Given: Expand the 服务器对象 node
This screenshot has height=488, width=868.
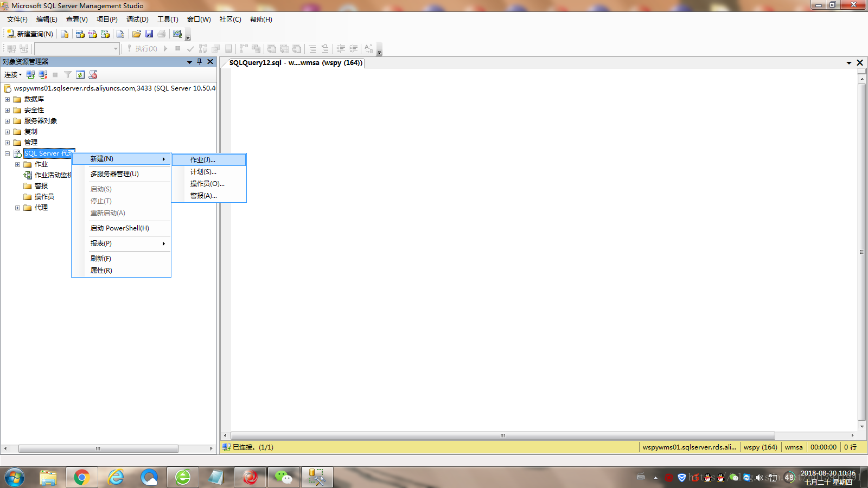Looking at the screenshot, I should (7, 121).
